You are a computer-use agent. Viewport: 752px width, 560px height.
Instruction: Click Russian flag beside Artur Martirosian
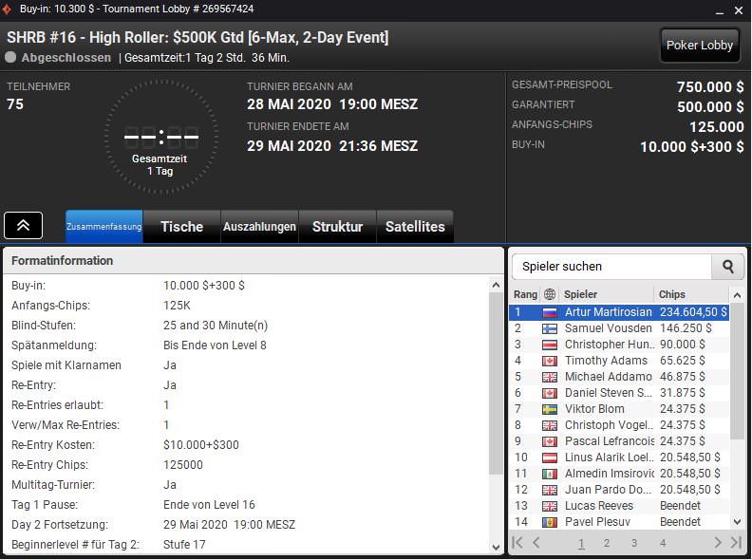point(550,312)
